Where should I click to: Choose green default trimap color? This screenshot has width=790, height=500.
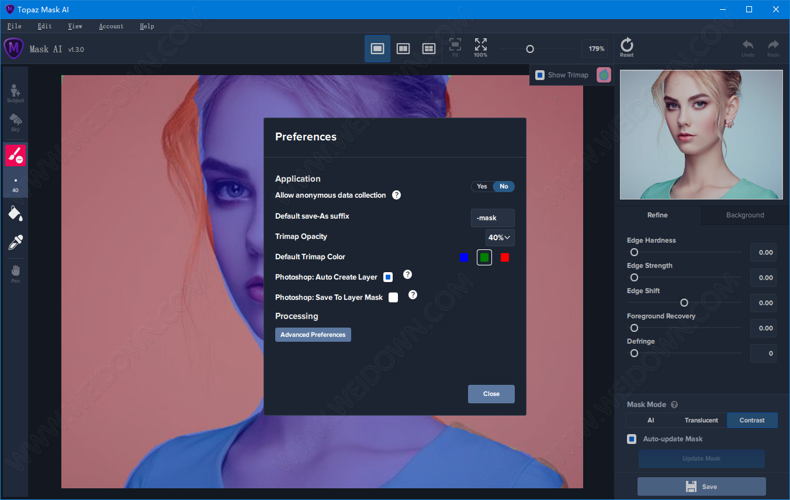(484, 258)
